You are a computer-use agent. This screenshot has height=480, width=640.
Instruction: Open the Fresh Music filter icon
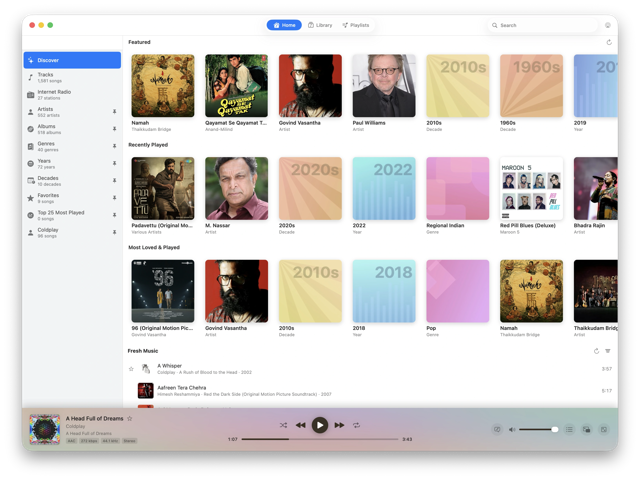[x=608, y=351]
